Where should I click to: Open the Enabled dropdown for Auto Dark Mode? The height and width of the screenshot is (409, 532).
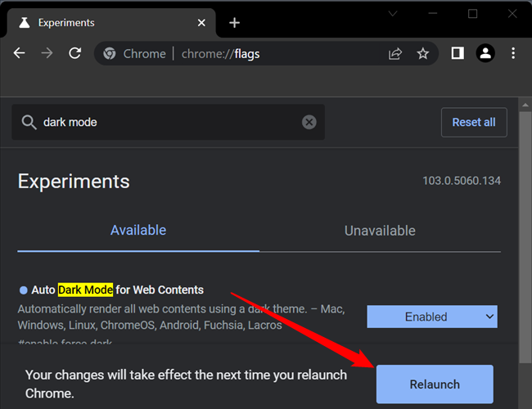(x=432, y=317)
